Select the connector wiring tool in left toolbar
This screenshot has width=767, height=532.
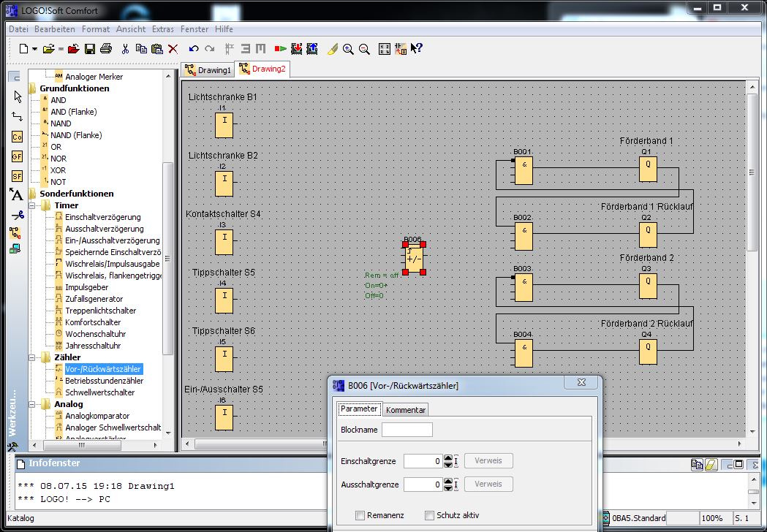17,116
